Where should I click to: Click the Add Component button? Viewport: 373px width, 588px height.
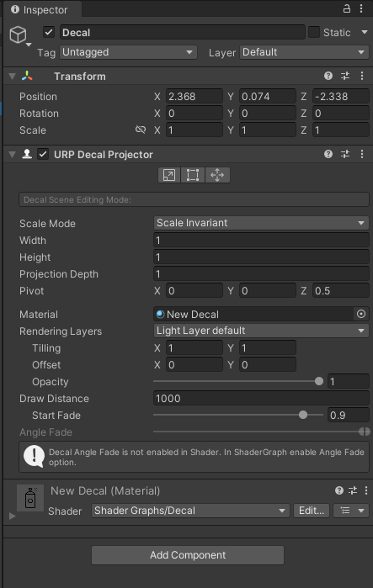188,555
